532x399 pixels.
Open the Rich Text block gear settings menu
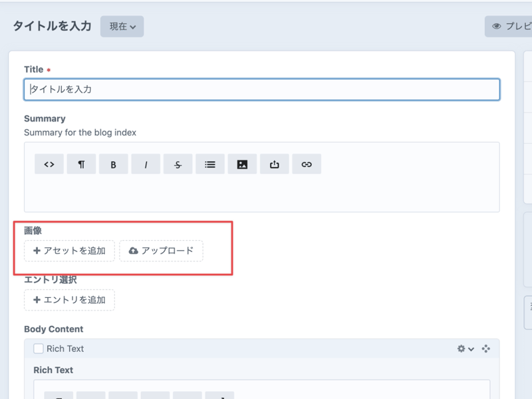pyautogui.click(x=465, y=348)
